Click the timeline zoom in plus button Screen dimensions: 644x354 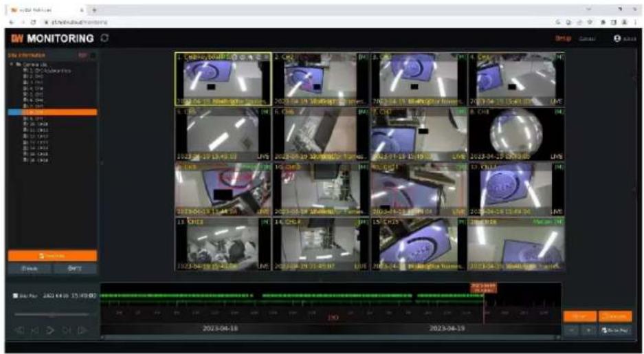tap(588, 330)
